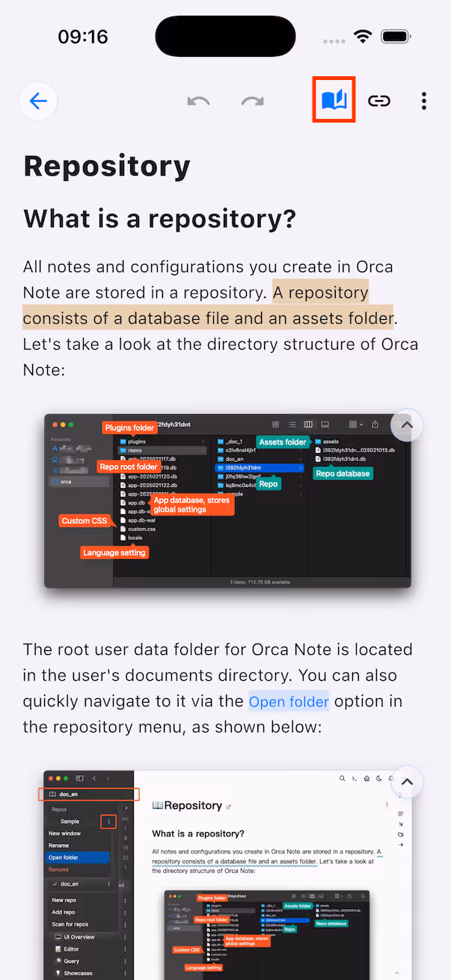Image resolution: width=451 pixels, height=980 pixels.
Task: Tap the Wi-Fi status icon
Action: click(363, 37)
